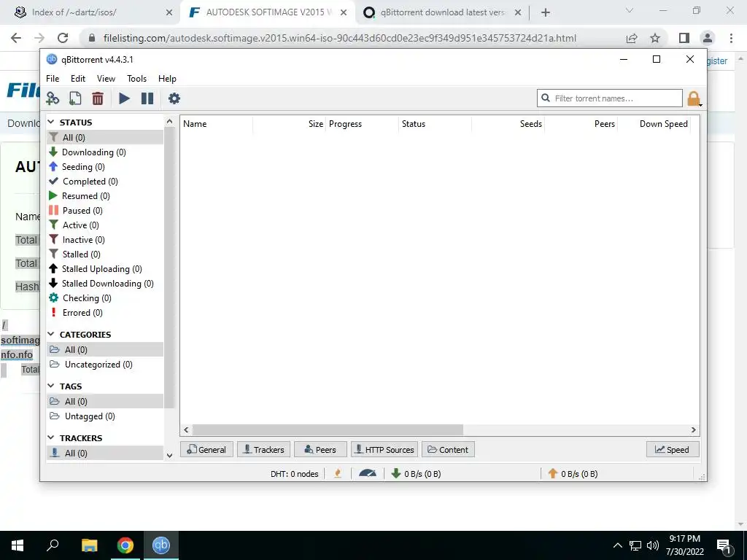Switch to the Trackers tab
Screen dimensions: 747x560
click(x=264, y=449)
